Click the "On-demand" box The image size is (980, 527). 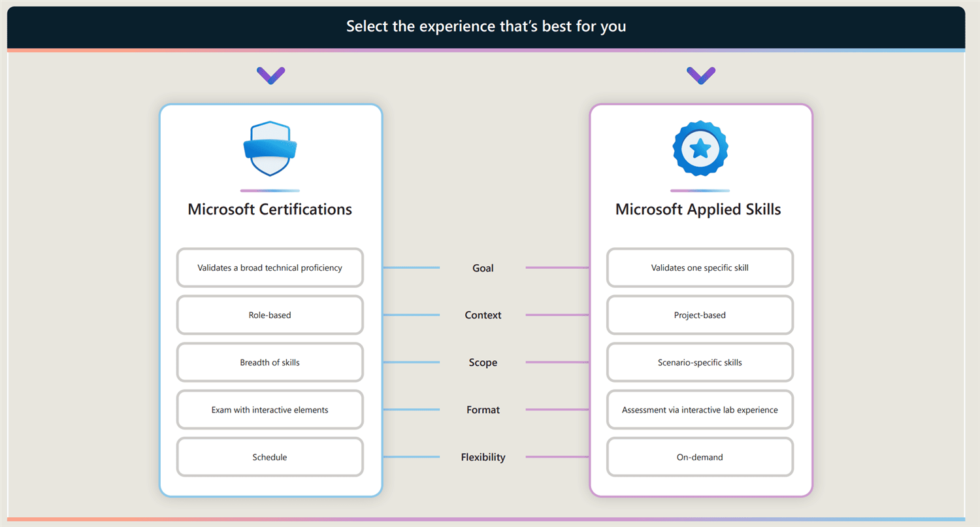[x=700, y=457]
